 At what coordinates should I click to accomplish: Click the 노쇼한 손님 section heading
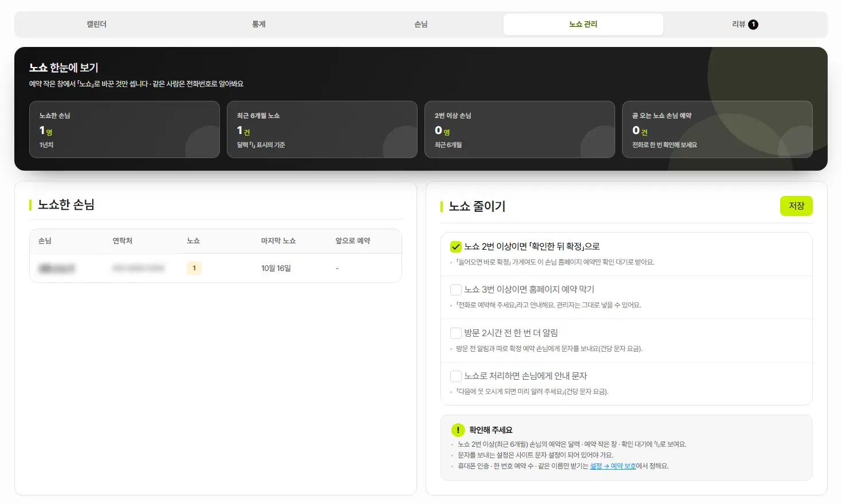[66, 204]
